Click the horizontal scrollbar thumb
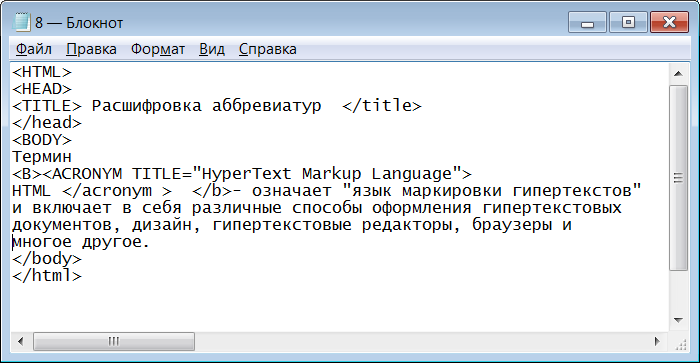Screen dimensions: 700x363 click(114, 342)
